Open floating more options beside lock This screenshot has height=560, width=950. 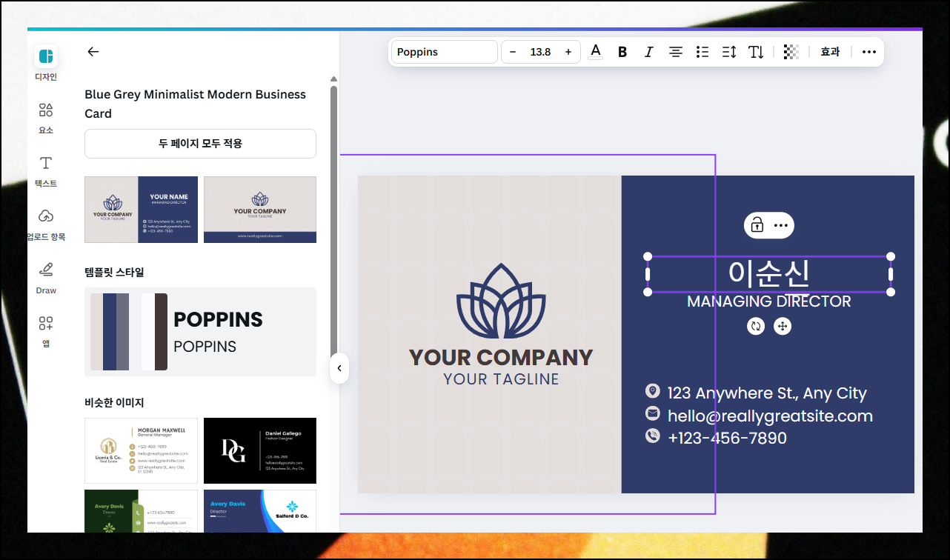[781, 225]
